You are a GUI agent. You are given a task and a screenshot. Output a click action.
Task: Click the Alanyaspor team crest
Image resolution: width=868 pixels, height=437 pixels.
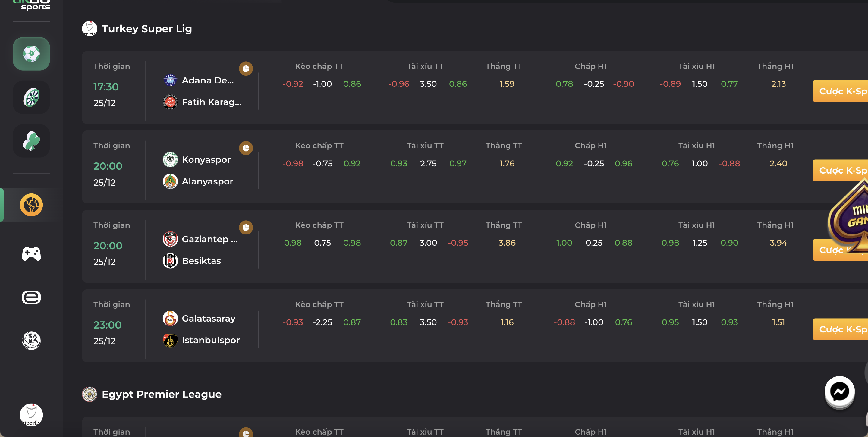170,181
